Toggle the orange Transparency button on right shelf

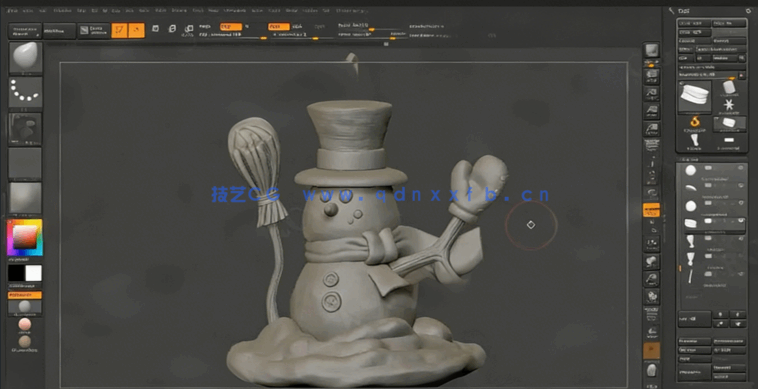[651, 351]
